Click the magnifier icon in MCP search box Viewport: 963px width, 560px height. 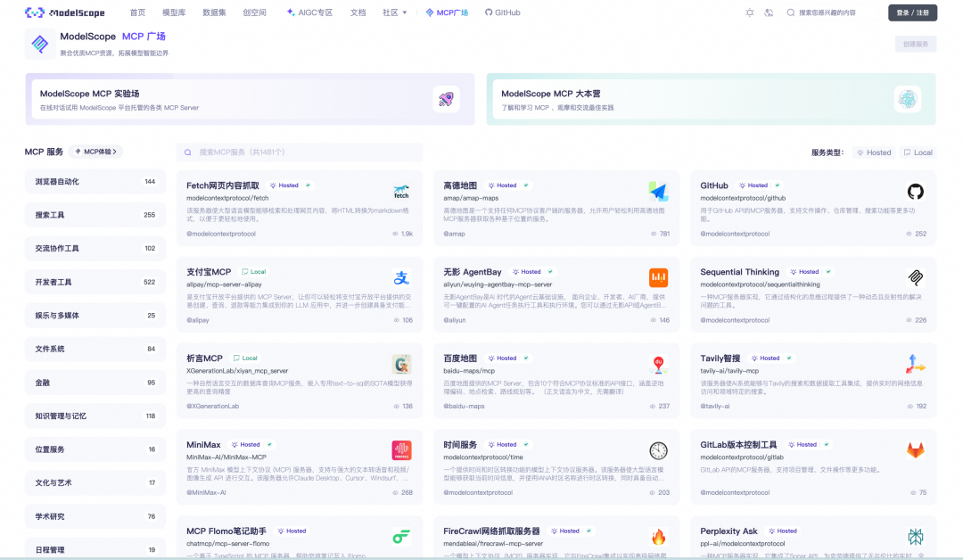pyautogui.click(x=188, y=152)
